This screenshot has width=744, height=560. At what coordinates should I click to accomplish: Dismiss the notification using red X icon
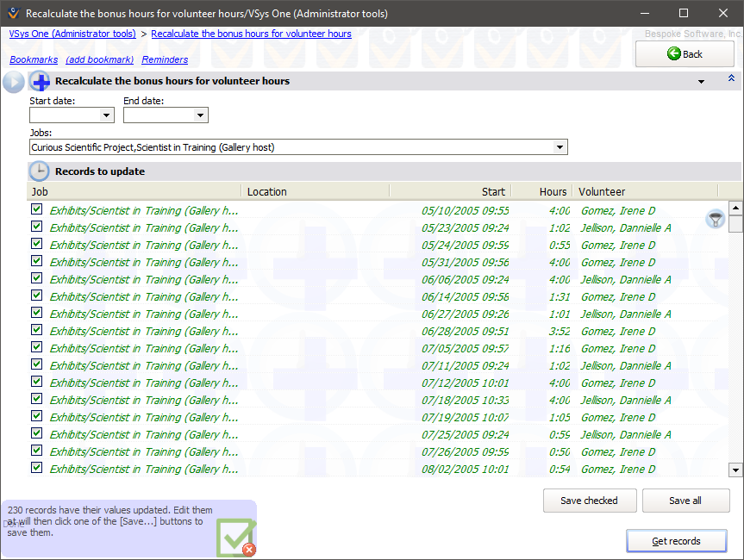click(x=248, y=548)
